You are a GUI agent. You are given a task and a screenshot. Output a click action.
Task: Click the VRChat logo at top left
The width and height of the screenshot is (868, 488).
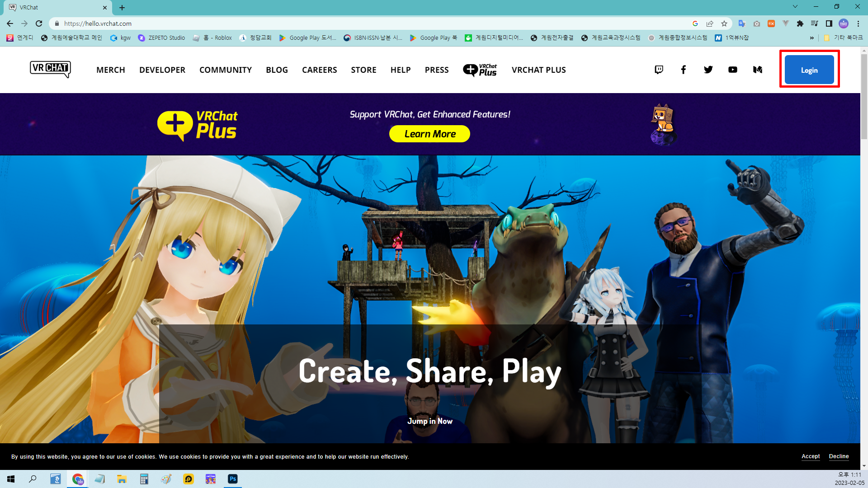point(50,69)
